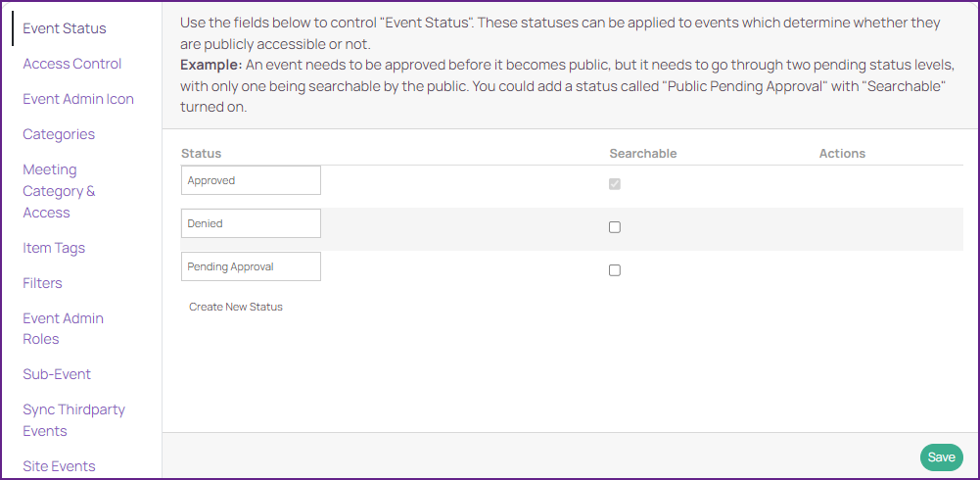Open Meeting Category & Access section
Image resolution: width=980 pixels, height=480 pixels.
coord(59,191)
